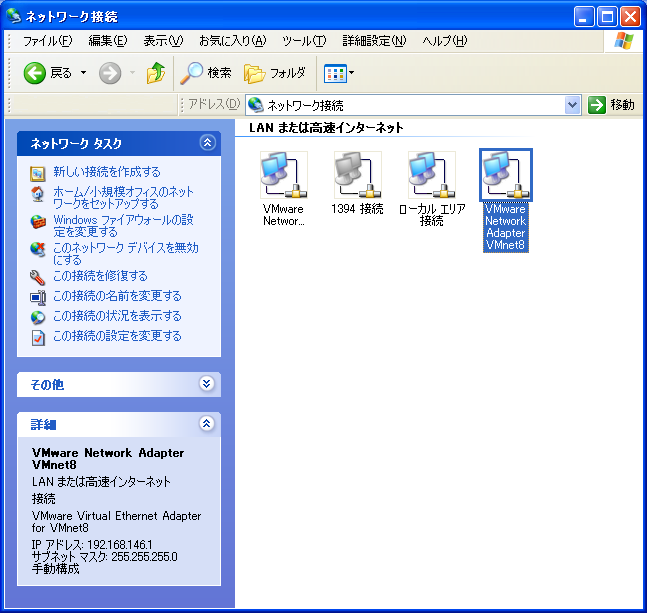The height and width of the screenshot is (613, 647).
Task: Toggle the Folders (フォルダ) pane button
Action: 275,73
